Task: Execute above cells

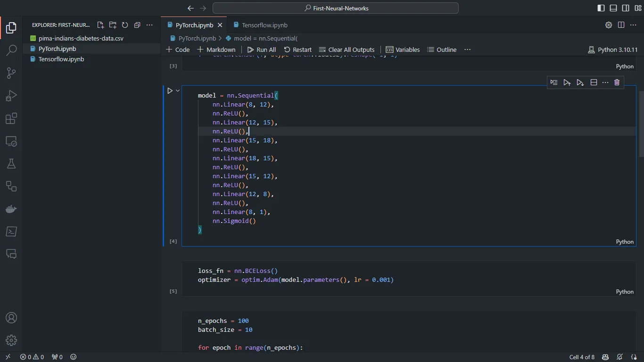Action: tap(567, 82)
